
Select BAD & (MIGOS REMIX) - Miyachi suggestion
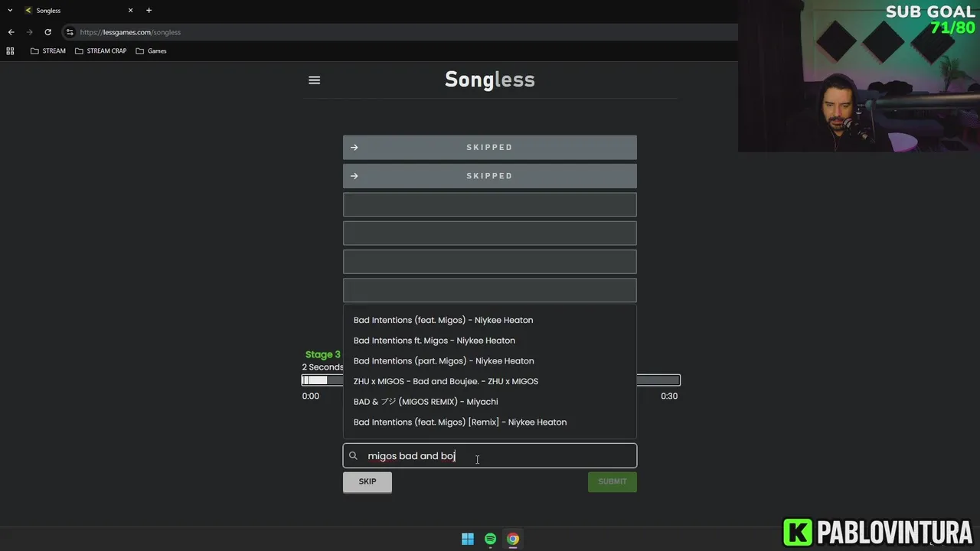(x=490, y=402)
